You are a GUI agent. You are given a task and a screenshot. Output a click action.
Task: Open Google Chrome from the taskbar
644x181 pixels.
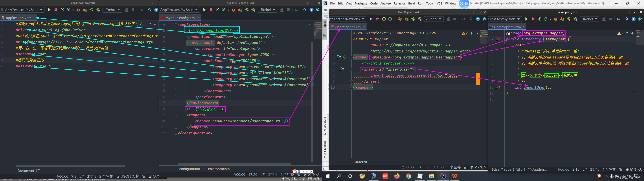coord(408,176)
